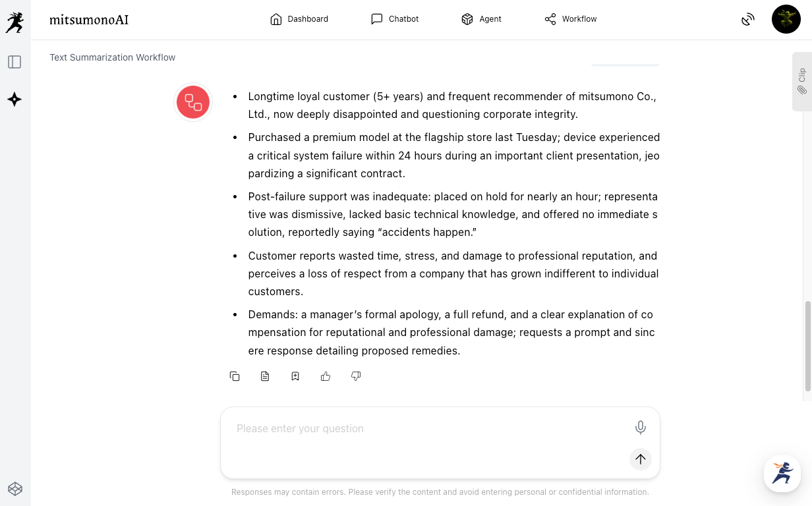Image resolution: width=812 pixels, height=506 pixels.
Task: Open the Clip side panel
Action: (801, 82)
